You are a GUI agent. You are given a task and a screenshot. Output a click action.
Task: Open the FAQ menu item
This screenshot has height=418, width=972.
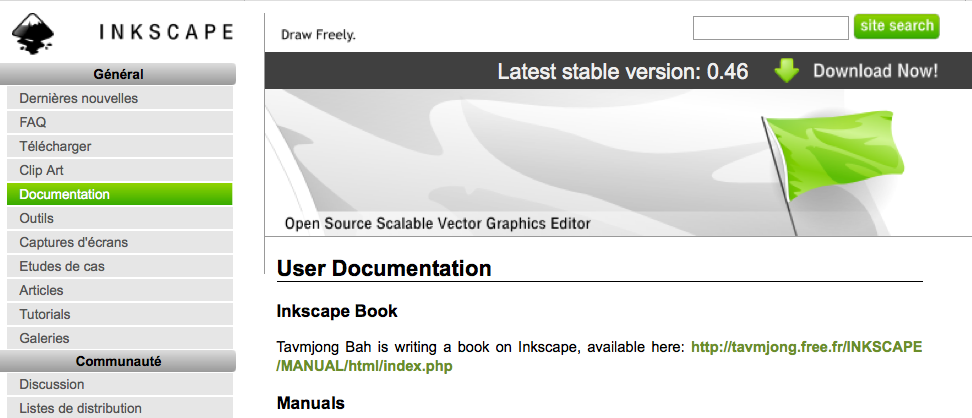(x=120, y=122)
